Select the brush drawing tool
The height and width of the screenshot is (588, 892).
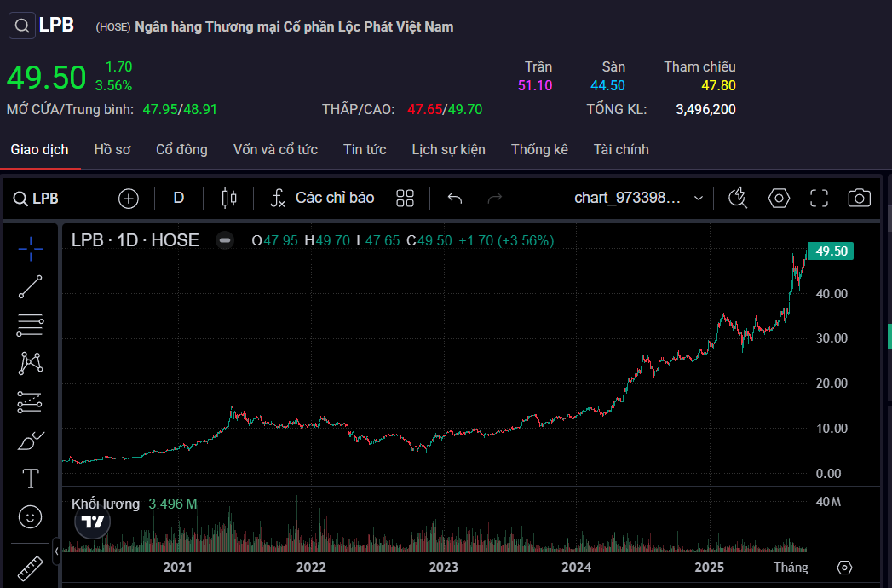coord(30,441)
